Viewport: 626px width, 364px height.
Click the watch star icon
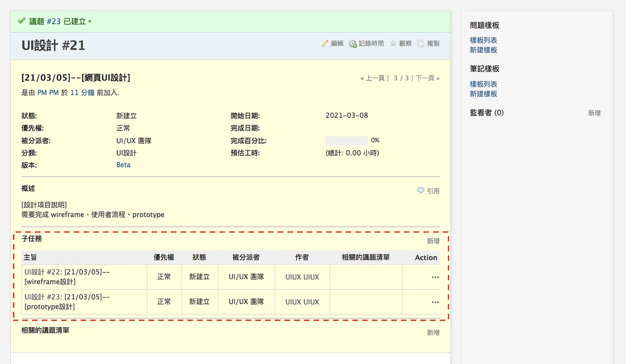click(393, 43)
